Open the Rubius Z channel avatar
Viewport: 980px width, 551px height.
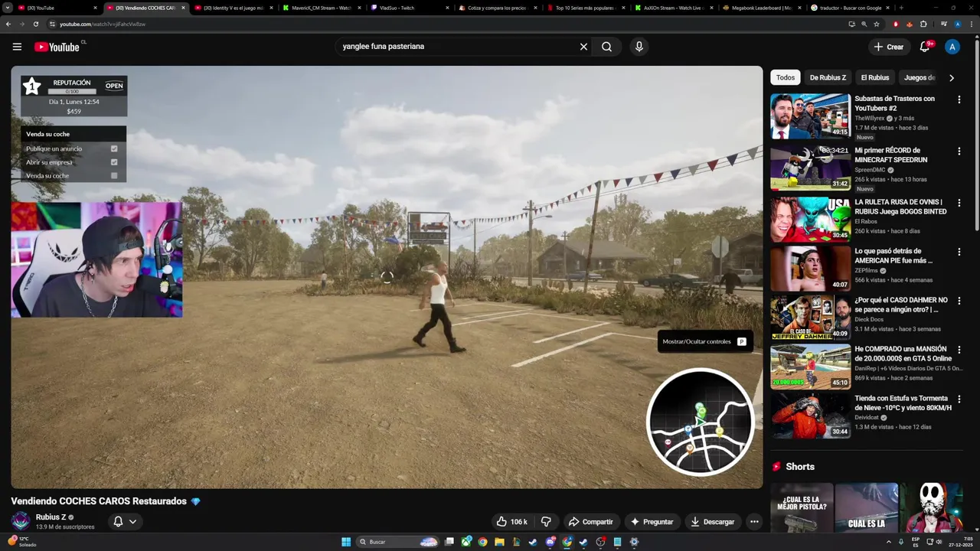21,521
